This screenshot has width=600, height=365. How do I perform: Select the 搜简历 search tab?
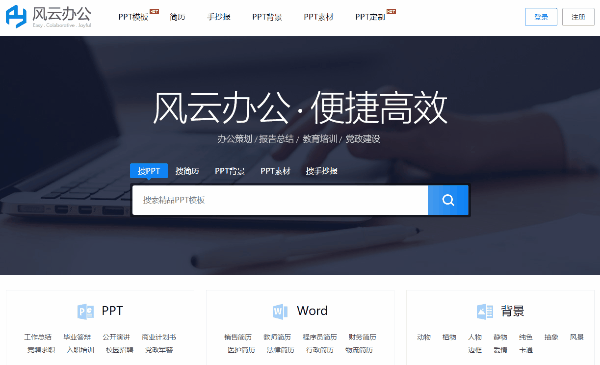point(187,171)
